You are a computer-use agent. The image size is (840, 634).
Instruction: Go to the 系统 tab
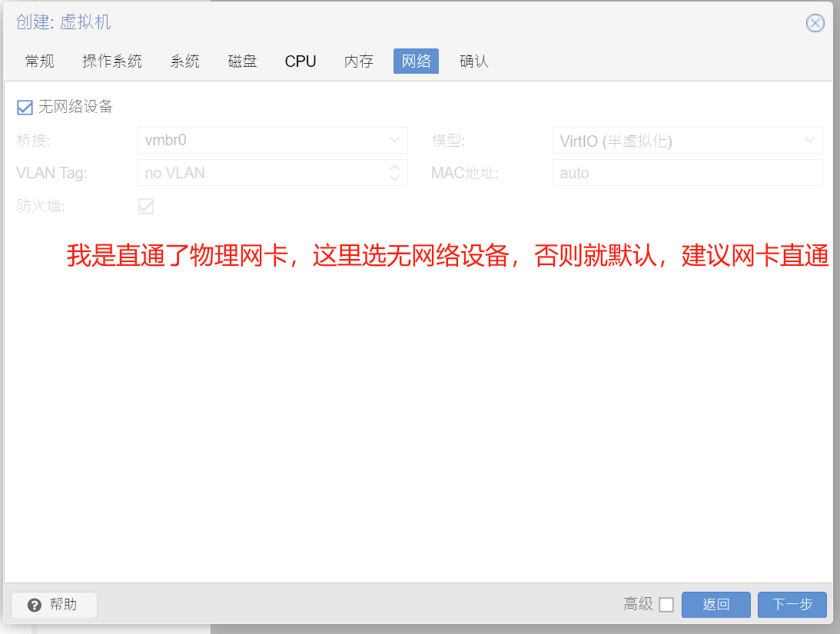click(x=184, y=61)
